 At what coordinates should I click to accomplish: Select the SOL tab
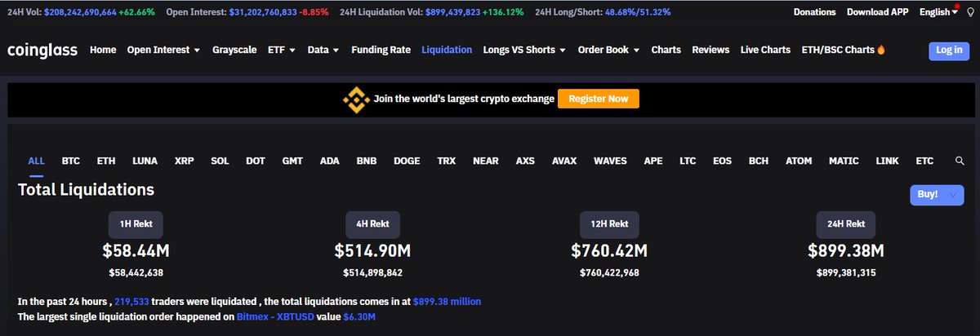pos(220,161)
